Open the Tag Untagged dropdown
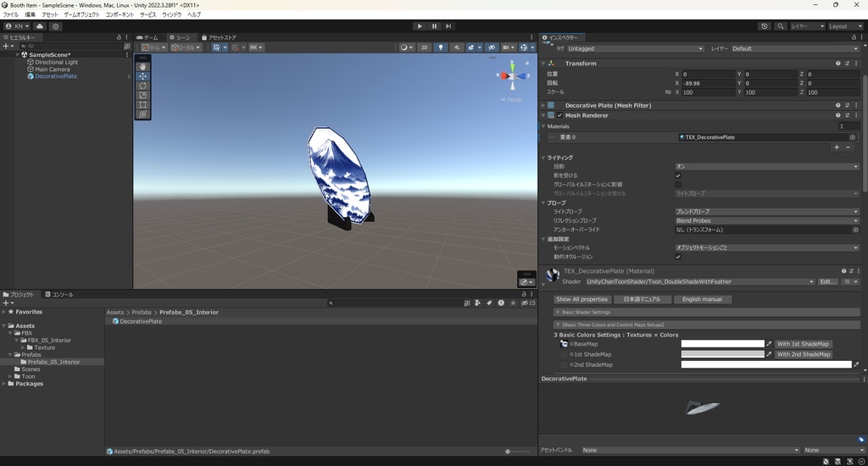868x466 pixels. (635, 48)
